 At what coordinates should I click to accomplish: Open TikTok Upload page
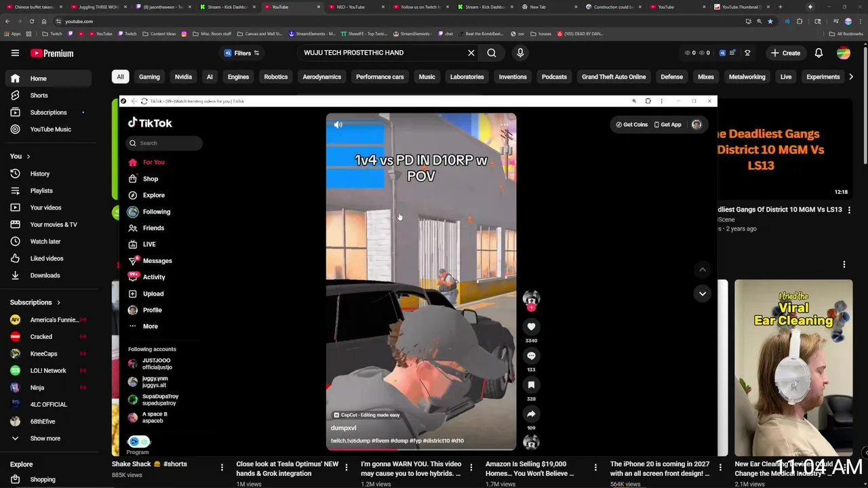[x=153, y=293]
